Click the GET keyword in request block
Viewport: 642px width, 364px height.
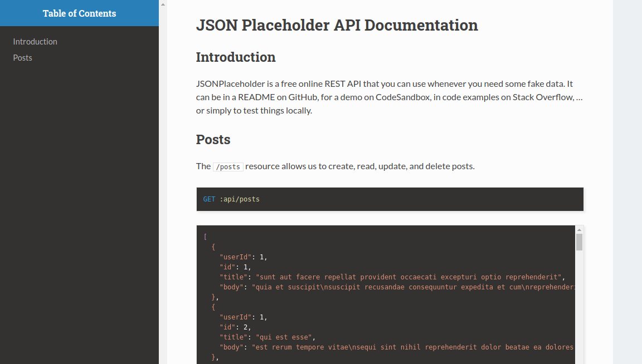pyautogui.click(x=209, y=199)
